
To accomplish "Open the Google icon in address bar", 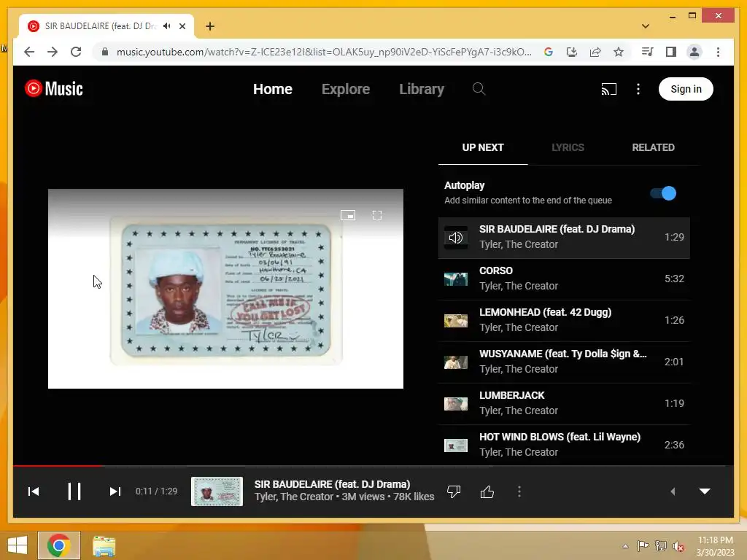I will coord(549,52).
